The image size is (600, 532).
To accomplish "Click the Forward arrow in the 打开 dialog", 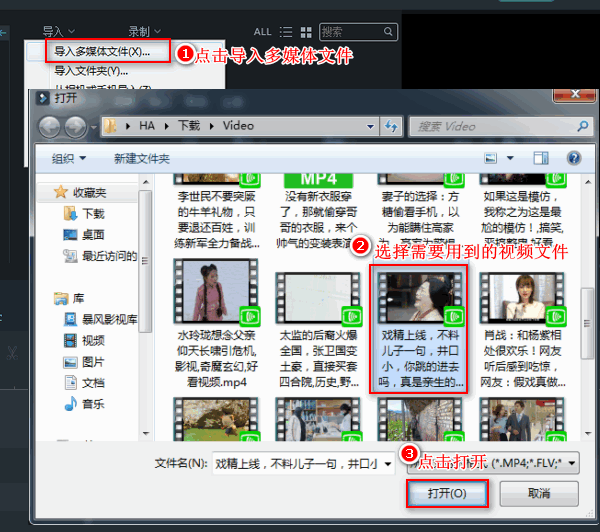I will pos(75,127).
